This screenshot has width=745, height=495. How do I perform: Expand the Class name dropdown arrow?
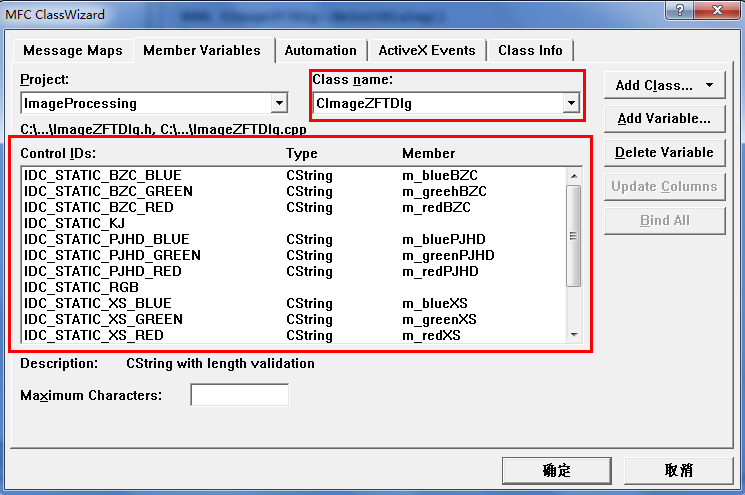point(571,103)
